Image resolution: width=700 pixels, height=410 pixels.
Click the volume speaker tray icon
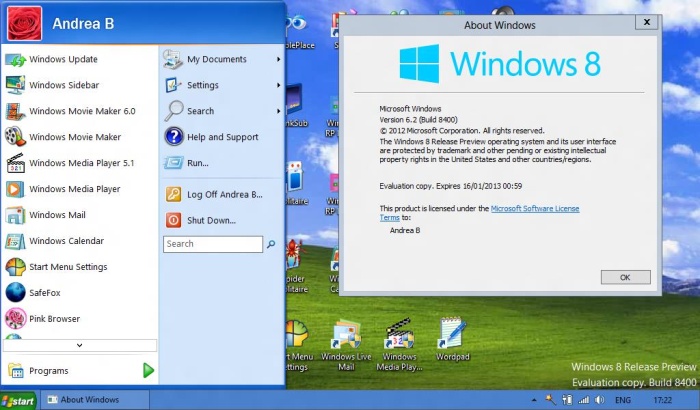pos(600,400)
